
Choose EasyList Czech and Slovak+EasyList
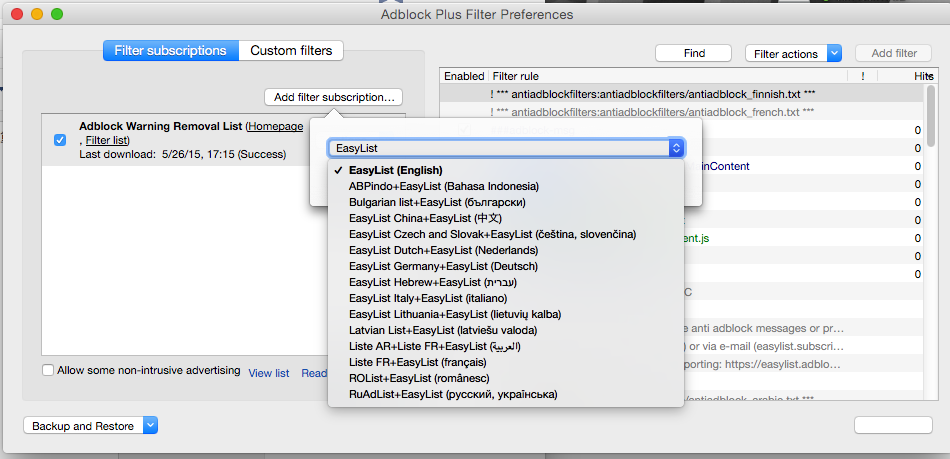point(505,234)
